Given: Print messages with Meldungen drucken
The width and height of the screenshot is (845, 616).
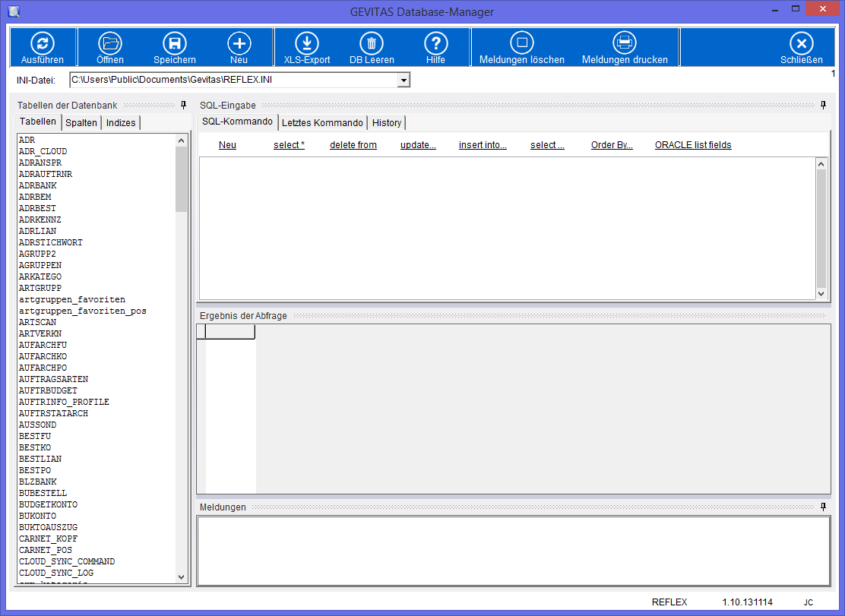Looking at the screenshot, I should pos(625,48).
